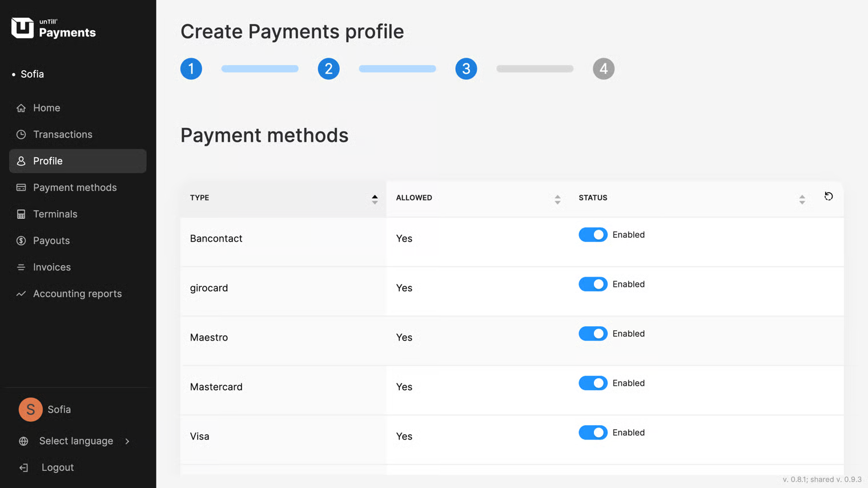Click the refresh icon in table header
This screenshot has width=868, height=488.
pyautogui.click(x=828, y=197)
